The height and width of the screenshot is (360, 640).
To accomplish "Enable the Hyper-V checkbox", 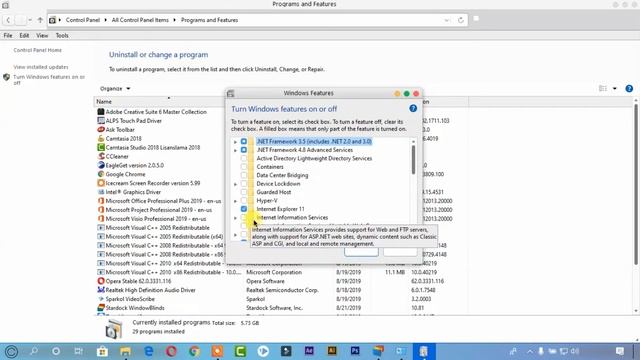I will 244,200.
